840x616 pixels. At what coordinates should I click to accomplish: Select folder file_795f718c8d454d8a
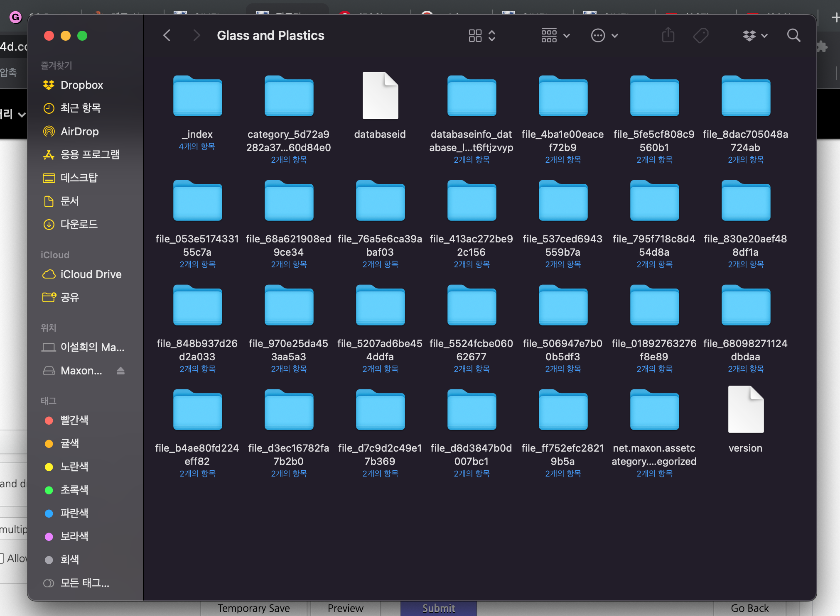(x=654, y=201)
